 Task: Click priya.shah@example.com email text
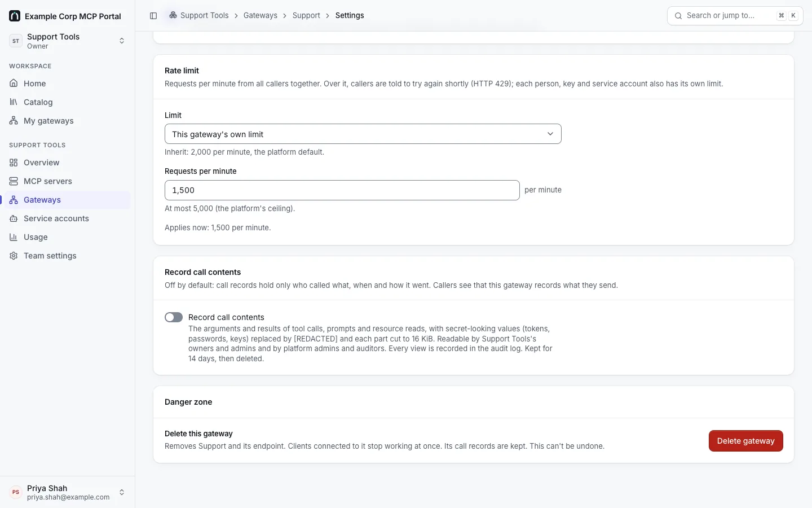(68, 497)
